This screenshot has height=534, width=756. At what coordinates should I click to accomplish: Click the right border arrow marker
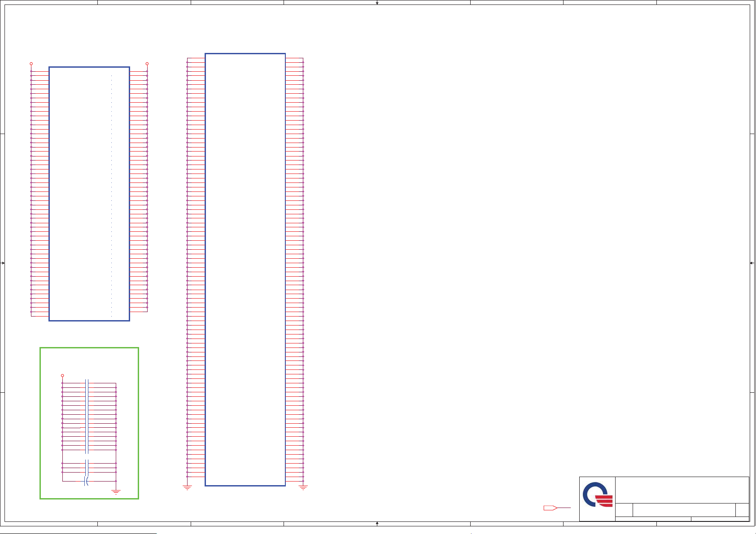pos(752,263)
